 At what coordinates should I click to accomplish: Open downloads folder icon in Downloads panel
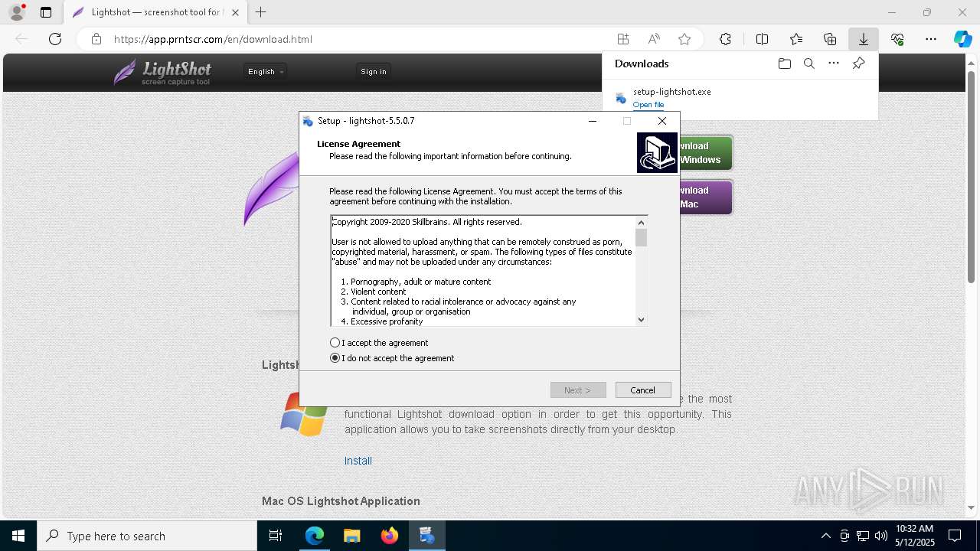(x=784, y=64)
